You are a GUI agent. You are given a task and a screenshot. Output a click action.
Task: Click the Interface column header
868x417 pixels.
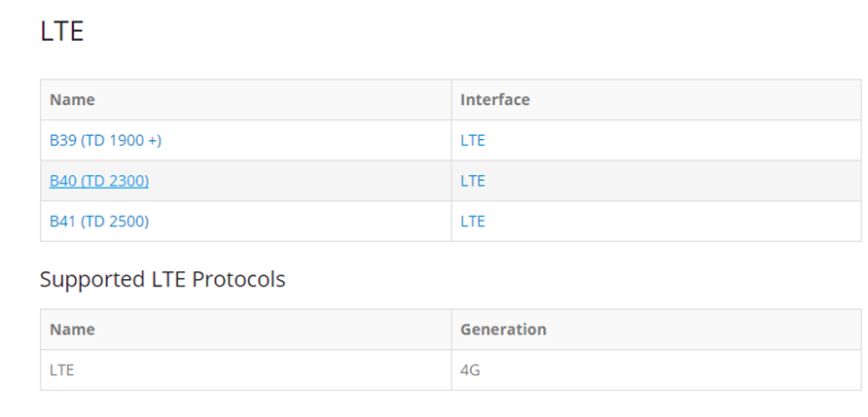[x=494, y=100]
